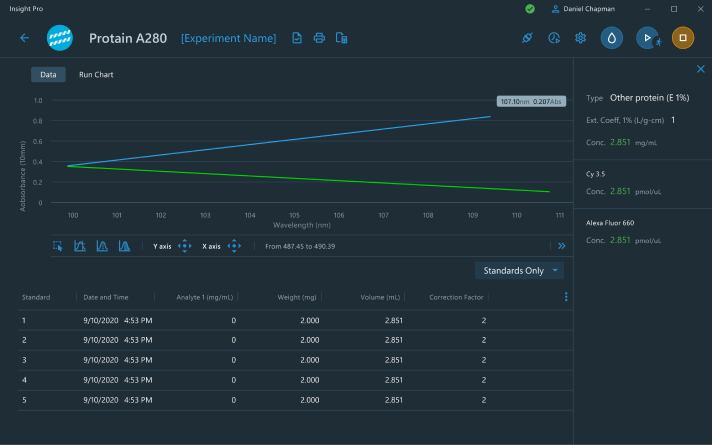This screenshot has width=712, height=445.
Task: Click the print icon in header
Action: tap(319, 38)
